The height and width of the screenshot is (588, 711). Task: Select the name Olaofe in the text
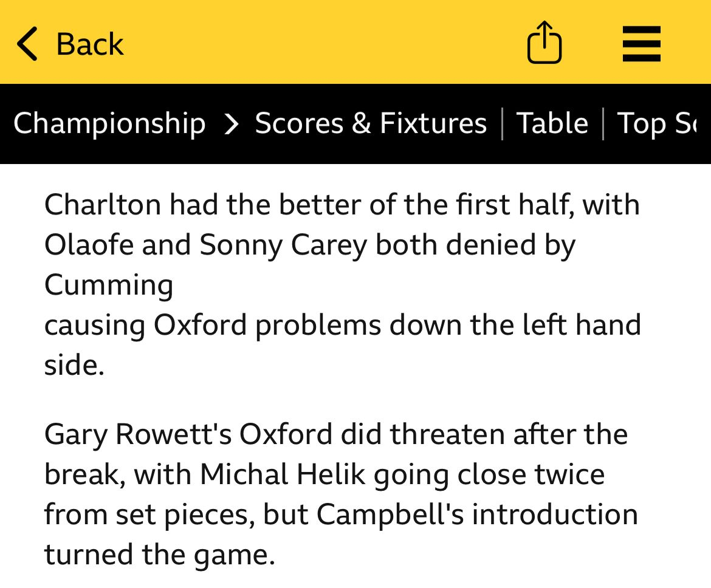(89, 245)
